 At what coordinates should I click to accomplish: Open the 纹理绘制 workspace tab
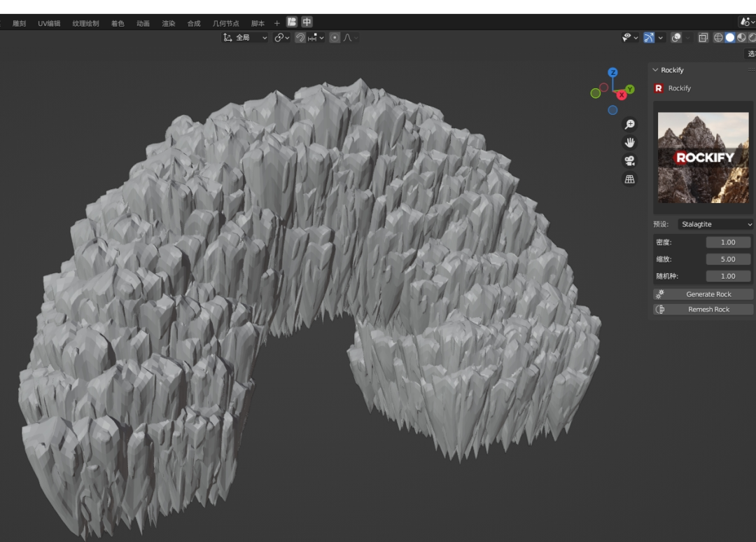click(86, 23)
